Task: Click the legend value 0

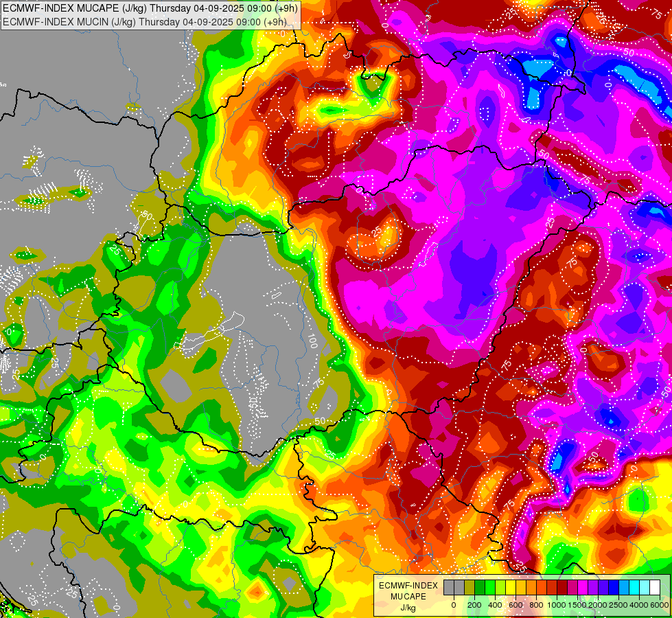Action: 454,605
